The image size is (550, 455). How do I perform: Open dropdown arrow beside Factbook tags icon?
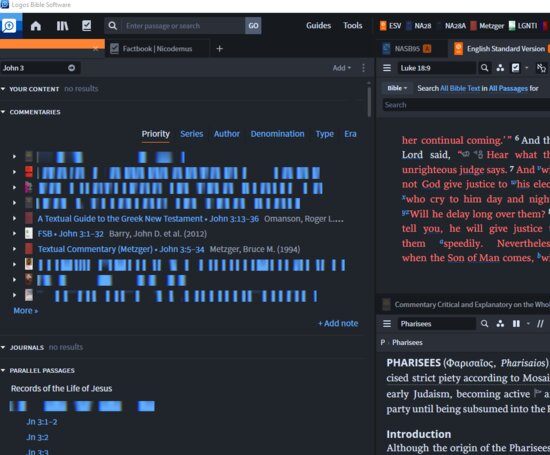click(526, 68)
